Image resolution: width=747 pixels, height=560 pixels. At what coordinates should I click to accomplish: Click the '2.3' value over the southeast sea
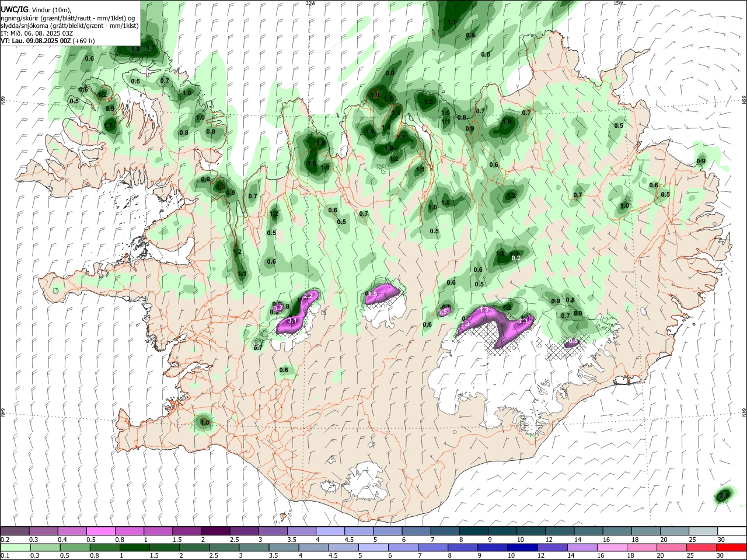(724, 495)
